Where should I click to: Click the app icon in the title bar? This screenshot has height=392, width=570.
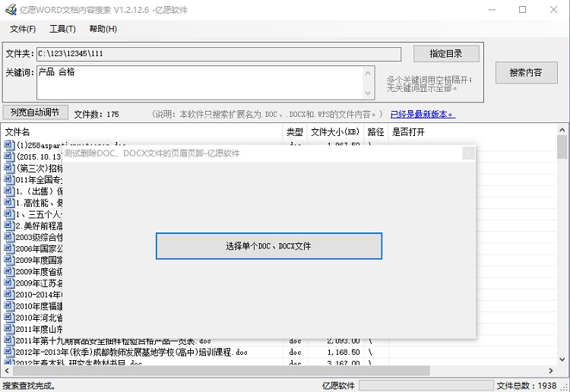pyautogui.click(x=11, y=10)
